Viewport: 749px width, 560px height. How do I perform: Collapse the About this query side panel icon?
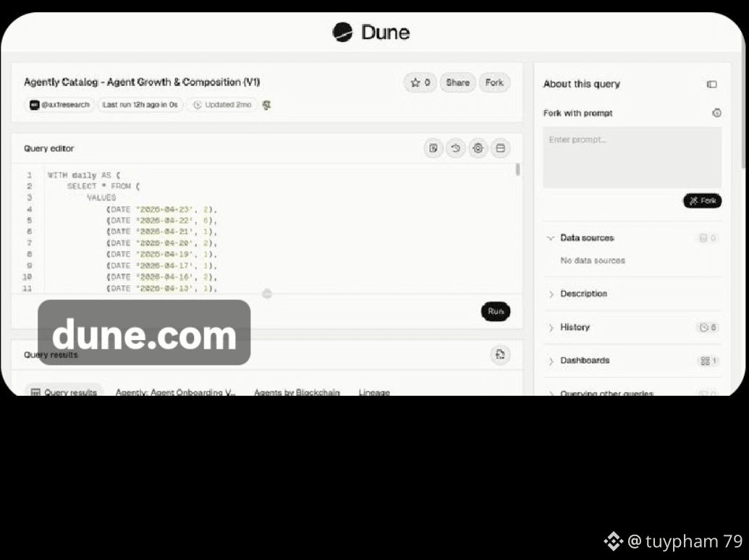(x=712, y=84)
